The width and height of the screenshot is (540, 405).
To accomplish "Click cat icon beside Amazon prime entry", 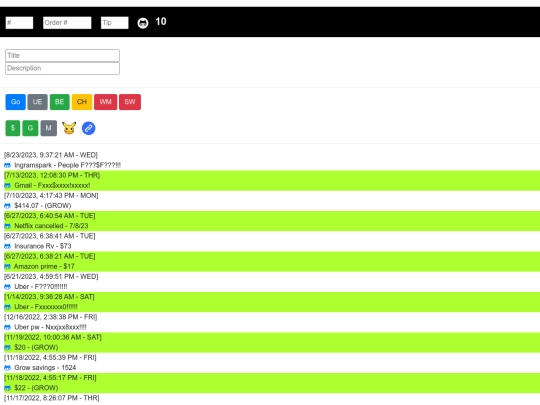I will pos(7,267).
